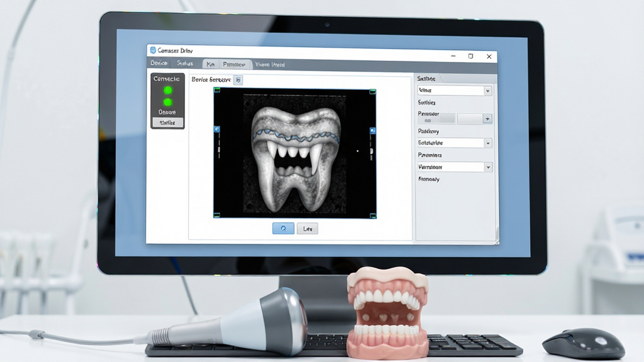Viewport: 644px width, 362px height.
Task: Click the blue magnifier button below the scan
Action: (284, 228)
